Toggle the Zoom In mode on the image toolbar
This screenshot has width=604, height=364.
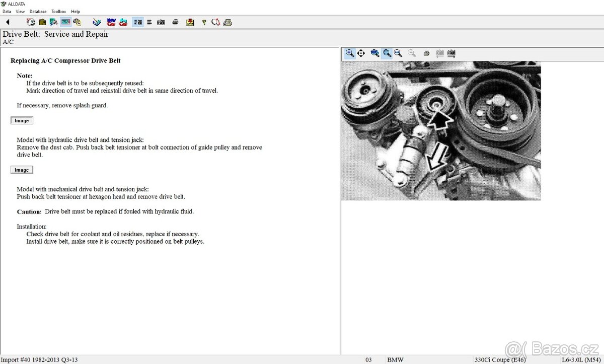[x=349, y=53]
